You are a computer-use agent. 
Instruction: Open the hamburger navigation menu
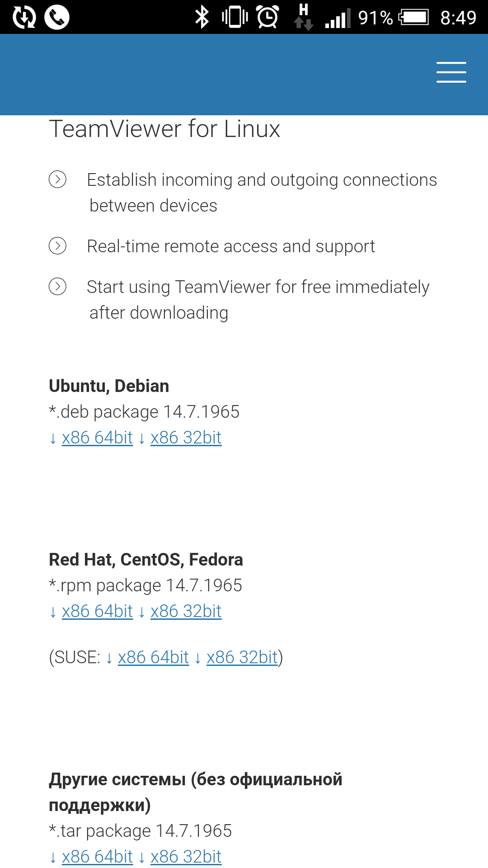(x=451, y=72)
